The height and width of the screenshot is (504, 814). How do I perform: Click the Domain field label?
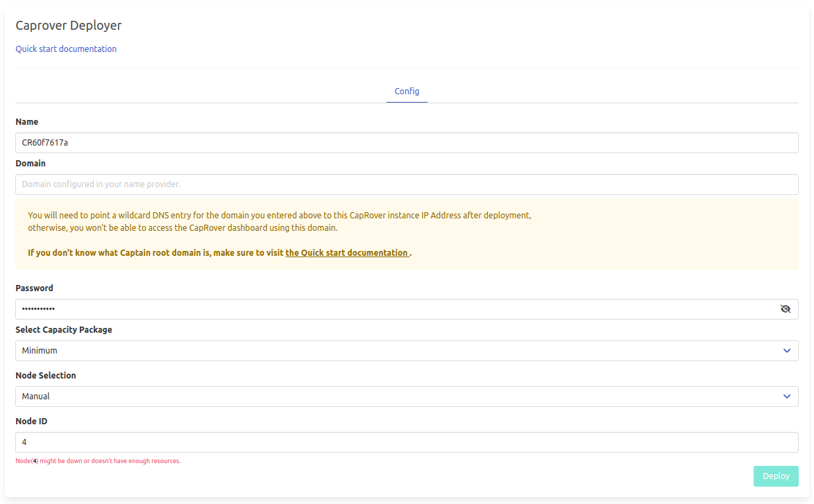(x=31, y=164)
